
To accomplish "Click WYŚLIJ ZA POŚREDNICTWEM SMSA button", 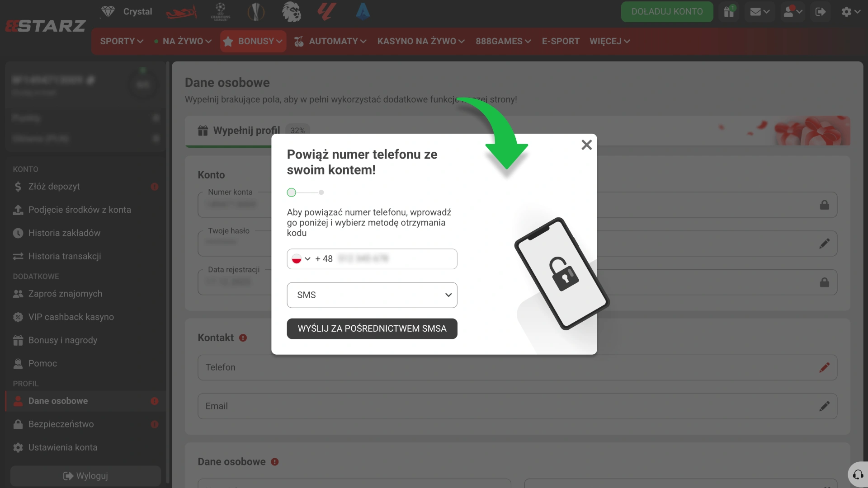I will click(372, 328).
